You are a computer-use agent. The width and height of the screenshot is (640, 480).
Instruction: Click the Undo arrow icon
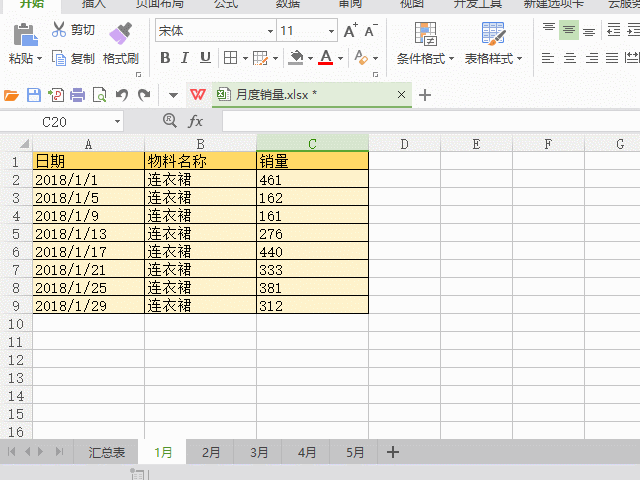pyautogui.click(x=122, y=95)
